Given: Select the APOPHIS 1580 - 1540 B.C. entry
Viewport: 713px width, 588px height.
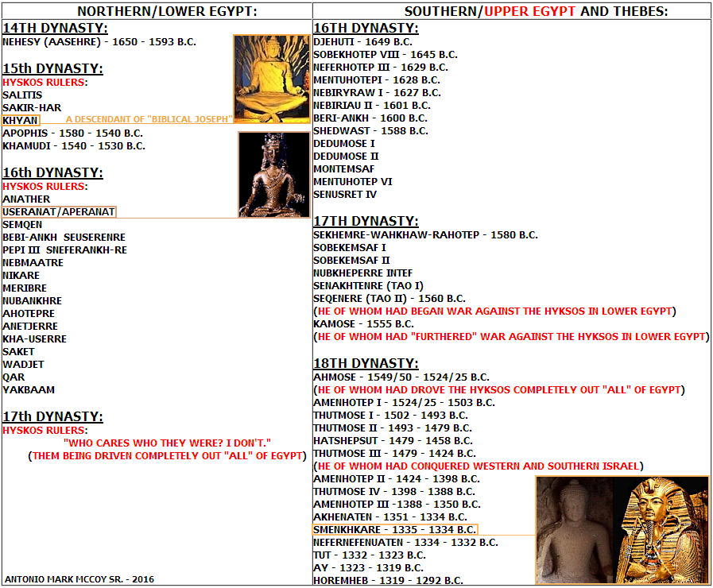Looking at the screenshot, I should click(72, 133).
